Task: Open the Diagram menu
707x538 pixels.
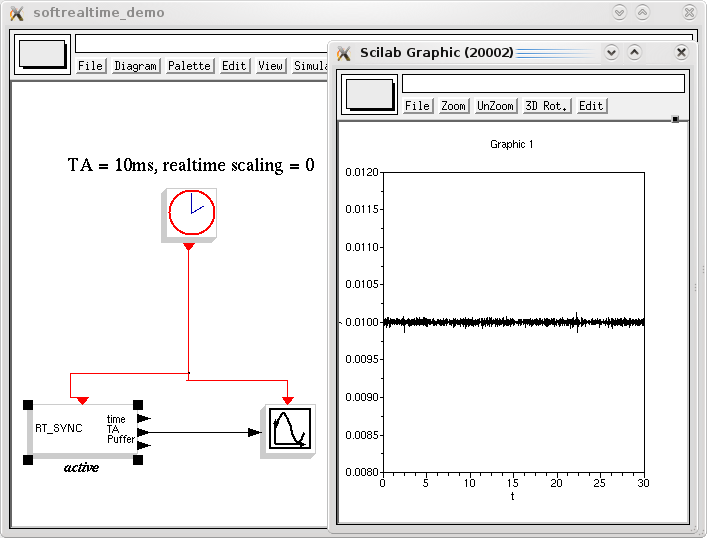Action: (x=135, y=66)
